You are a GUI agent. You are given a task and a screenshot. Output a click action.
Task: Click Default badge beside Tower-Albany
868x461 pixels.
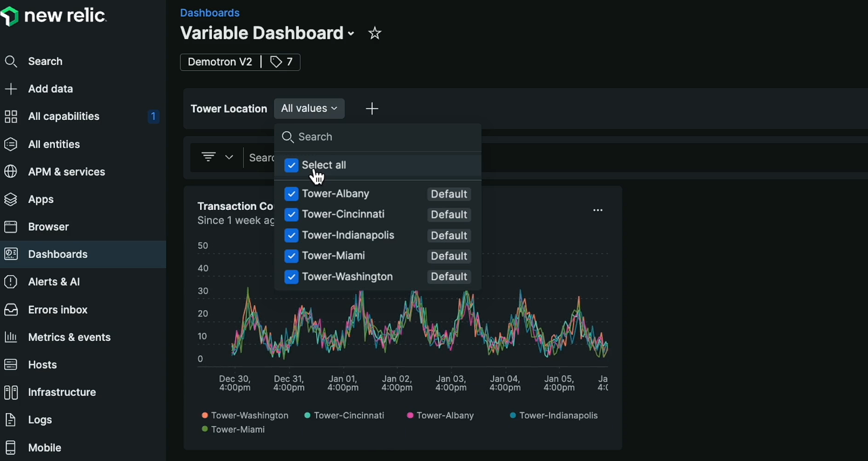(449, 194)
